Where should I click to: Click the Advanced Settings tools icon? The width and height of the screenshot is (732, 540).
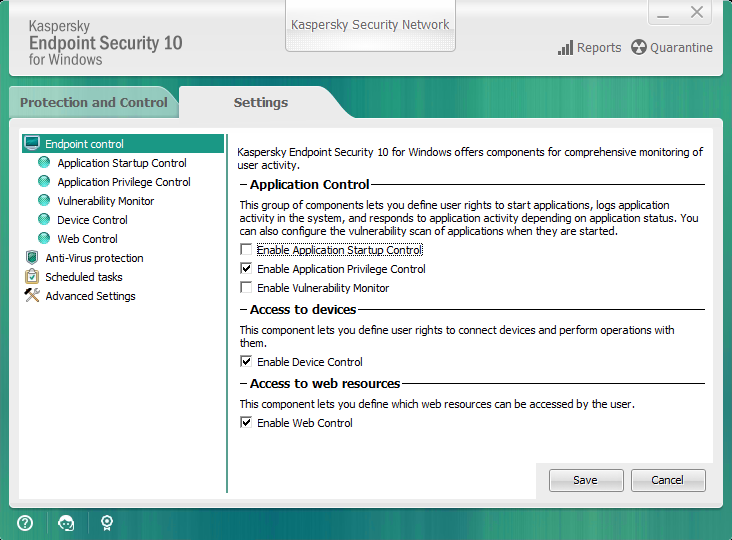(32, 296)
